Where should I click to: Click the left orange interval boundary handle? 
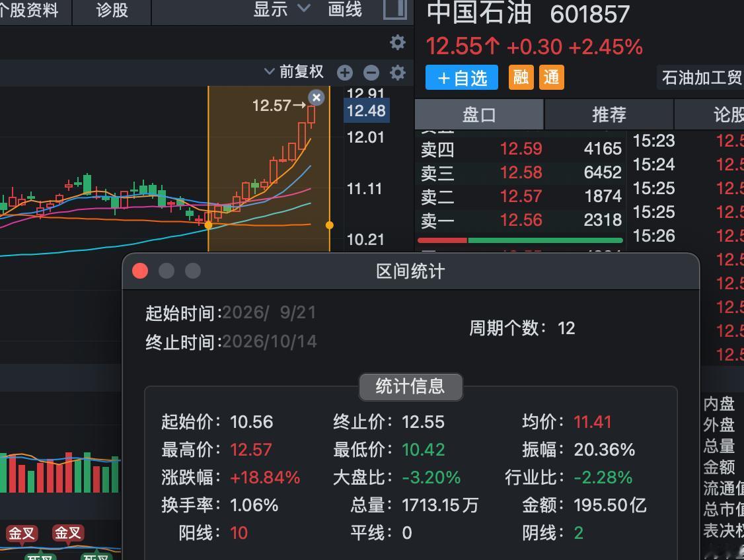point(208,225)
